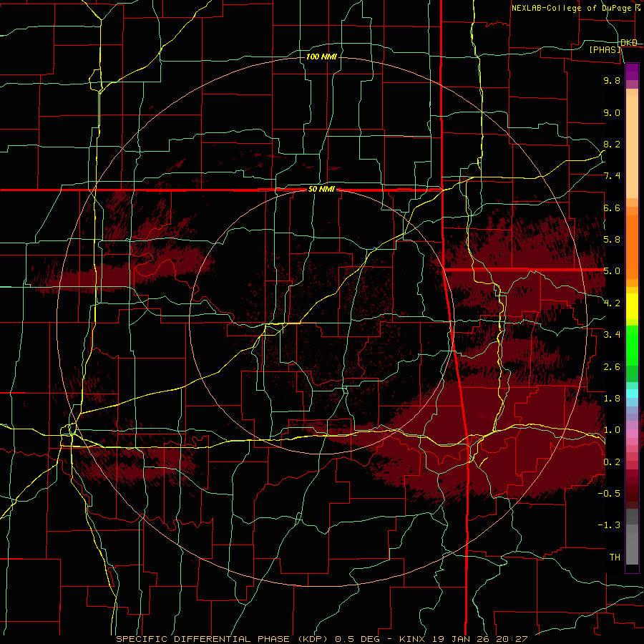Click the 2.6 scale value
The width and height of the screenshot is (644, 644).
click(x=612, y=367)
